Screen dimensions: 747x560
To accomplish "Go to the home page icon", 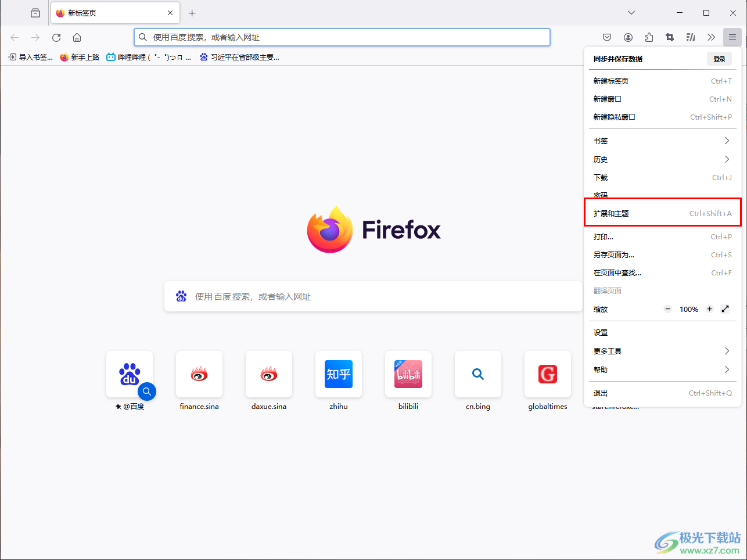I will 77,37.
